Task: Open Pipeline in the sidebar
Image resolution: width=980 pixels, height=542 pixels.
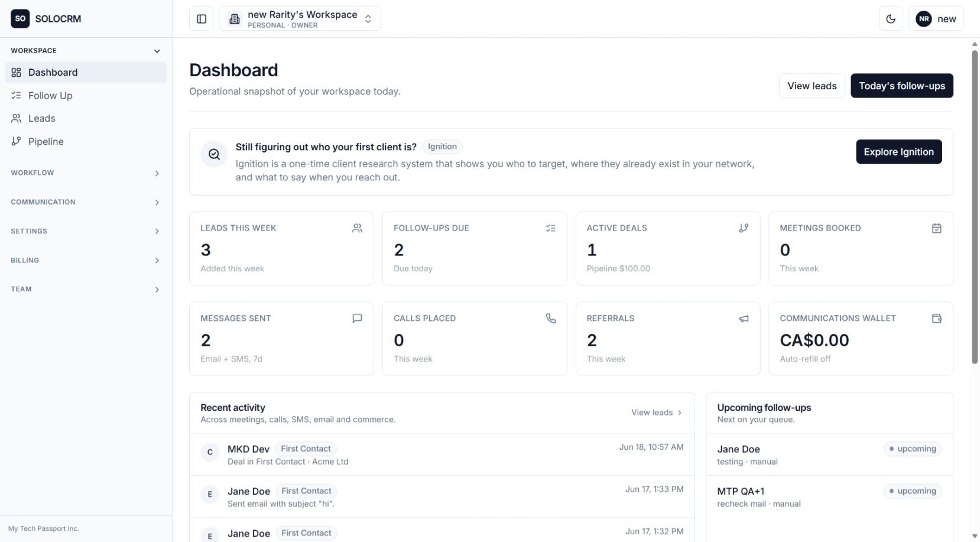Action: click(x=86, y=141)
